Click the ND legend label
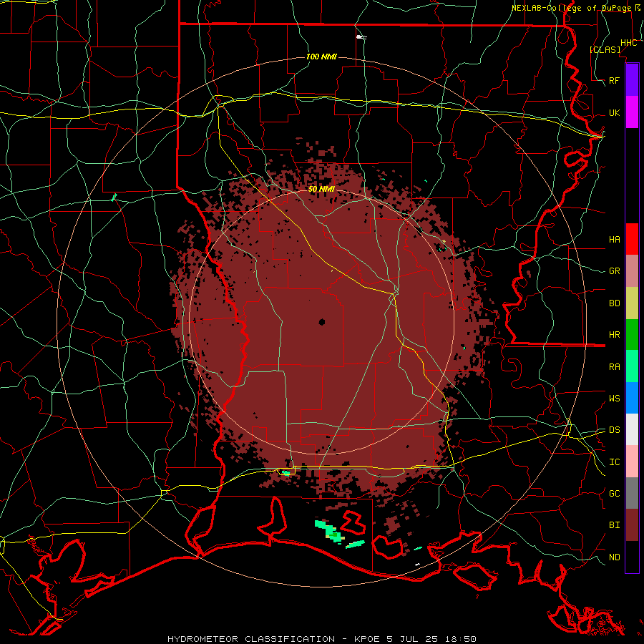Image resolution: width=644 pixels, height=644 pixels. (614, 557)
